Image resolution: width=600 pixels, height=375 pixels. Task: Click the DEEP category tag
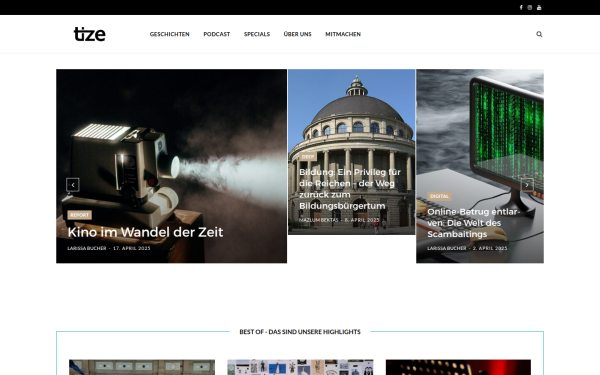pos(308,157)
